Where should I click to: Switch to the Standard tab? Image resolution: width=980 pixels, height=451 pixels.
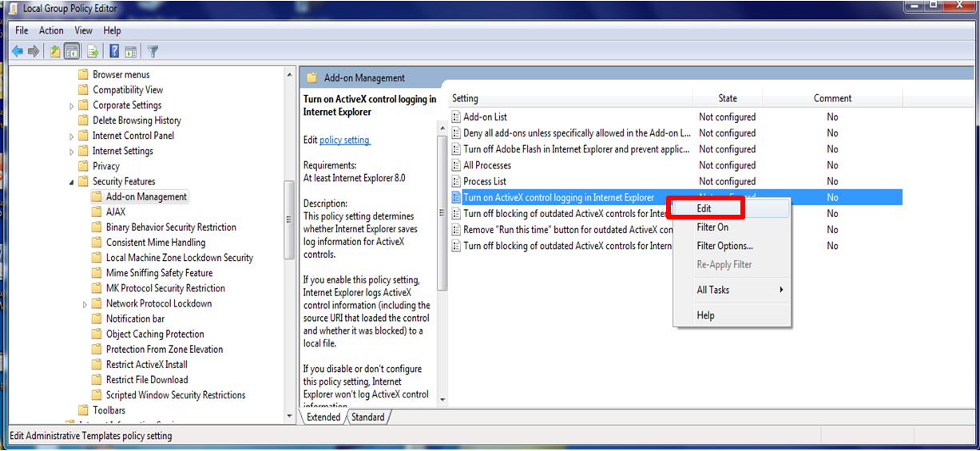(368, 417)
